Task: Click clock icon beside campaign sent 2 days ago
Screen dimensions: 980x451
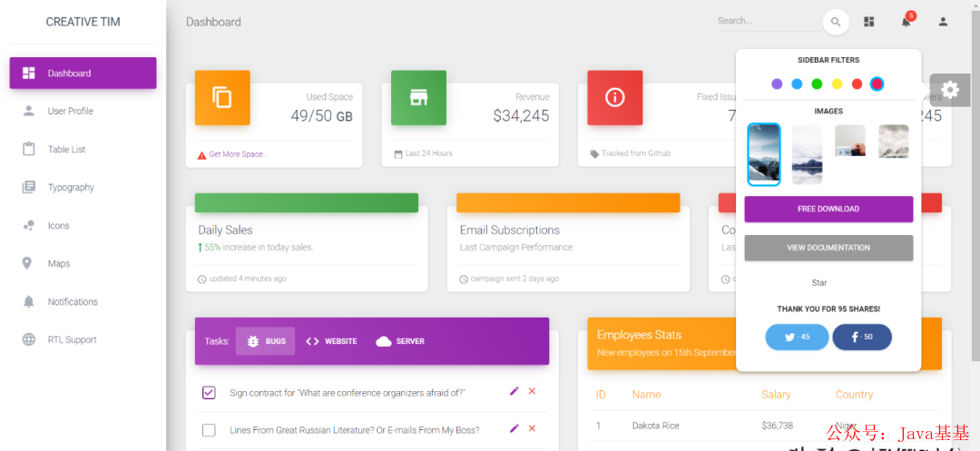Action: click(463, 279)
